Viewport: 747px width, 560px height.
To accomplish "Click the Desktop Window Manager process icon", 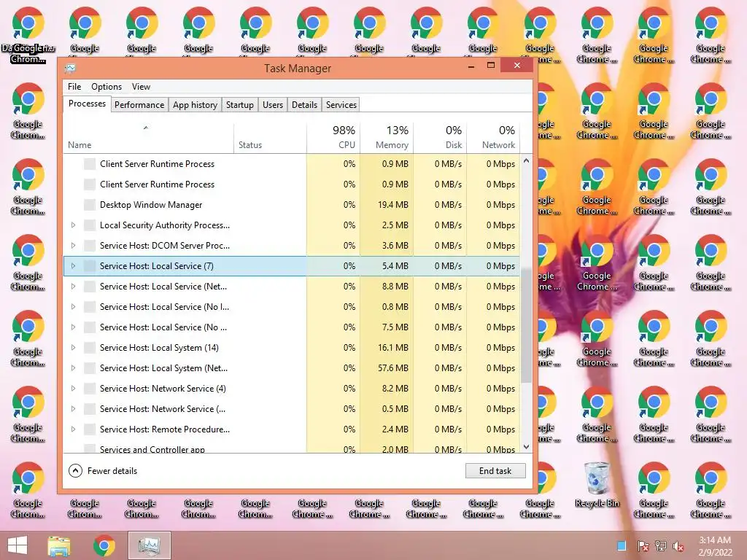I will point(90,205).
